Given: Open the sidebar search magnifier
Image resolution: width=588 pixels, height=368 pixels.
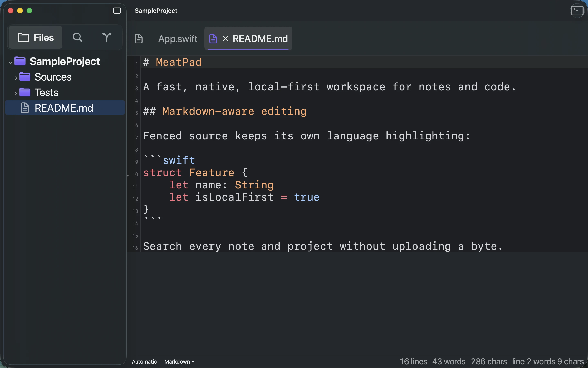Looking at the screenshot, I should 78,37.
